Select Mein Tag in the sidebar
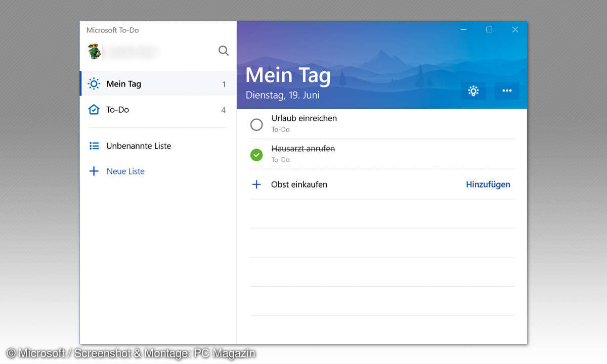The width and height of the screenshot is (607, 364). point(158,84)
